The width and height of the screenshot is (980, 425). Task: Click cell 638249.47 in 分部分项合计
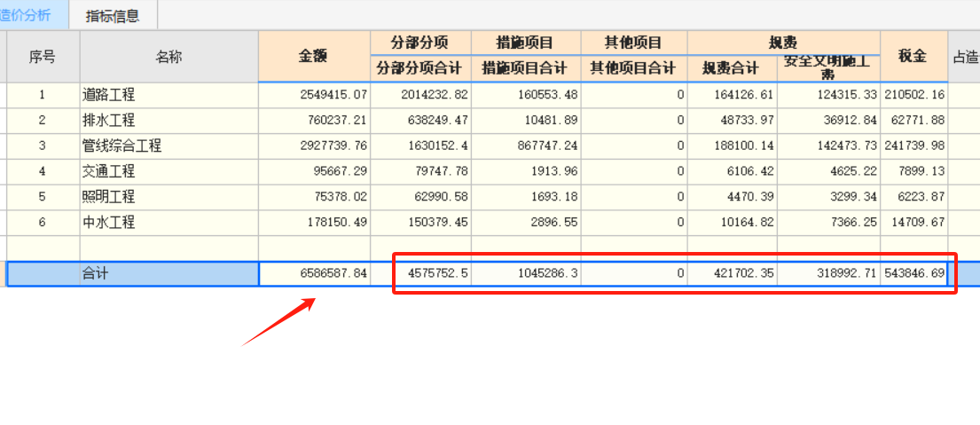point(420,121)
